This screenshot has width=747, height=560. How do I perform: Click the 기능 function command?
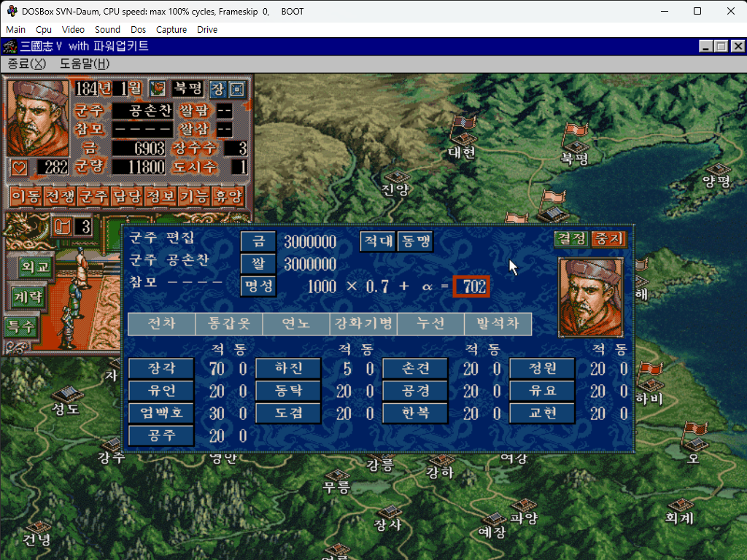pos(194,195)
